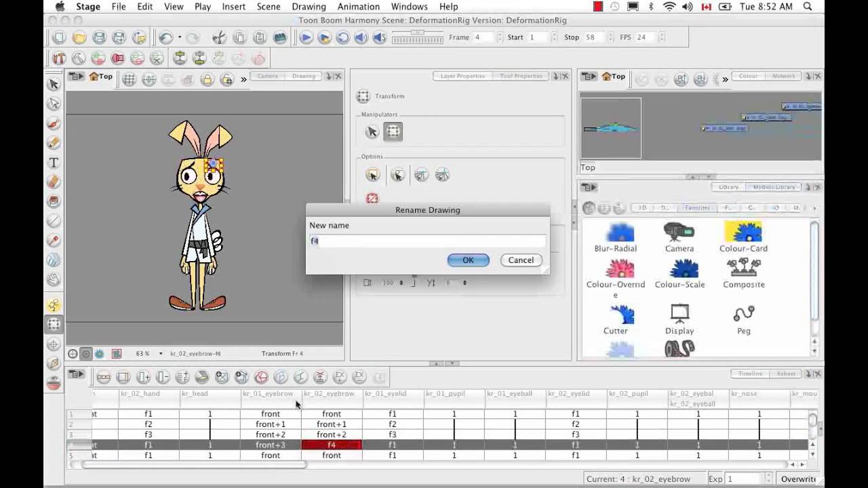Viewport: 868px width, 488px height.
Task: Open the Scene menu
Action: 269,7
